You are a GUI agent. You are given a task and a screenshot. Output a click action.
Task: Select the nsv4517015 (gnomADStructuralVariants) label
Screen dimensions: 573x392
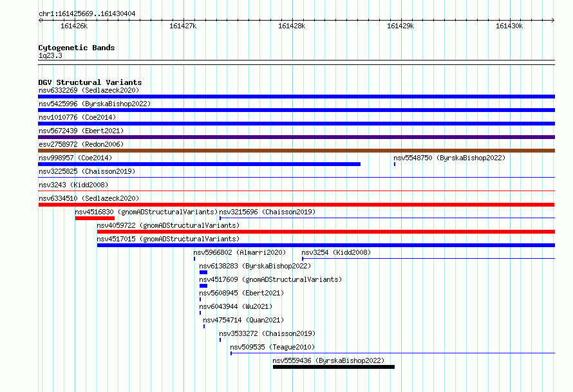tap(168, 239)
